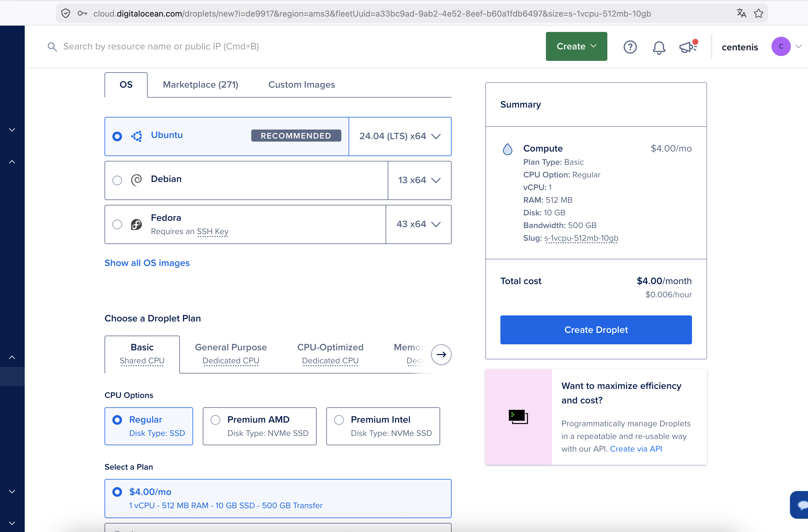Click the "Plan Type: Basic" line
The width and height of the screenshot is (808, 532).
[x=553, y=162]
